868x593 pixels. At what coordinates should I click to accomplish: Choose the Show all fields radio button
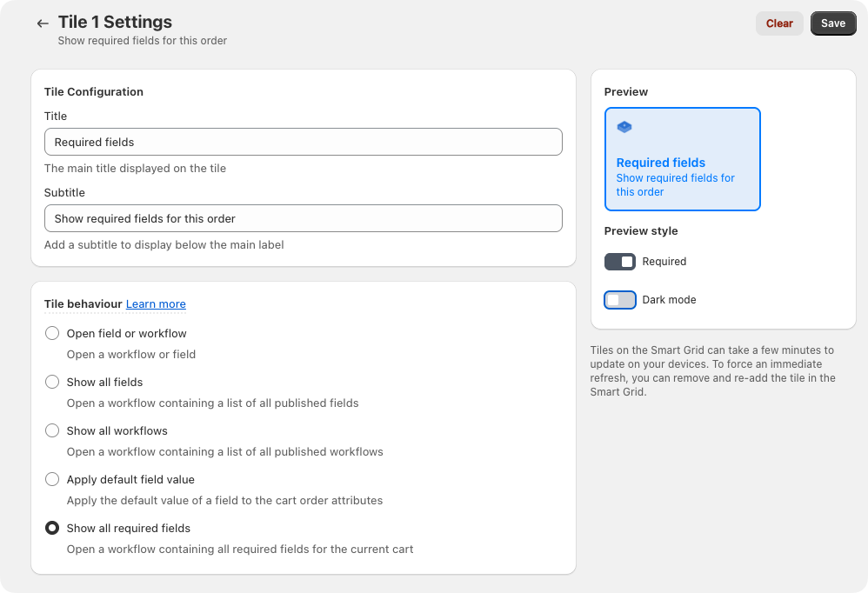pyautogui.click(x=52, y=383)
